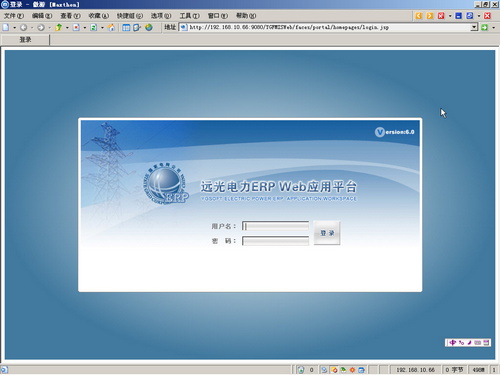Image resolution: width=500 pixels, height=375 pixels.
Task: Click the Refresh page icon
Action: (94, 27)
